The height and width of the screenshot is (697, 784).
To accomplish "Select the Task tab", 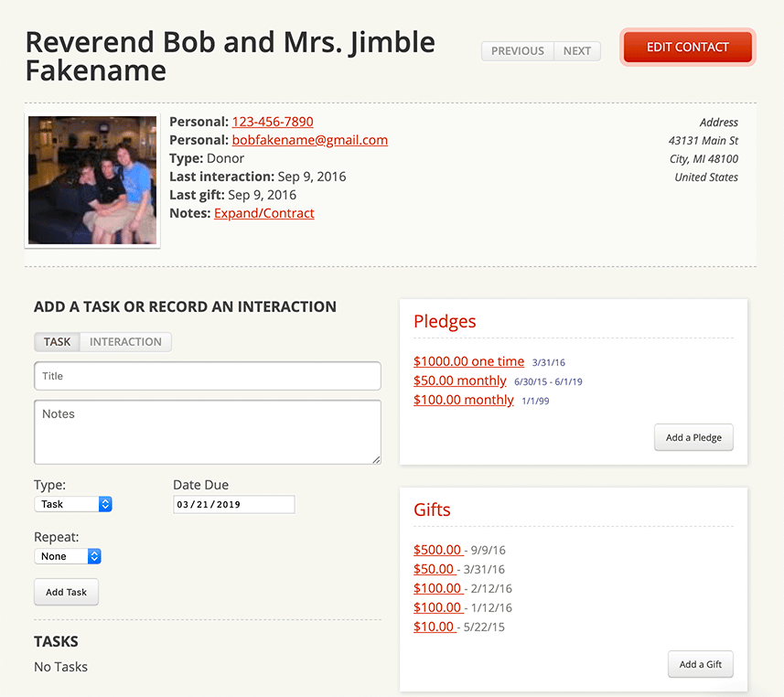I will [57, 342].
